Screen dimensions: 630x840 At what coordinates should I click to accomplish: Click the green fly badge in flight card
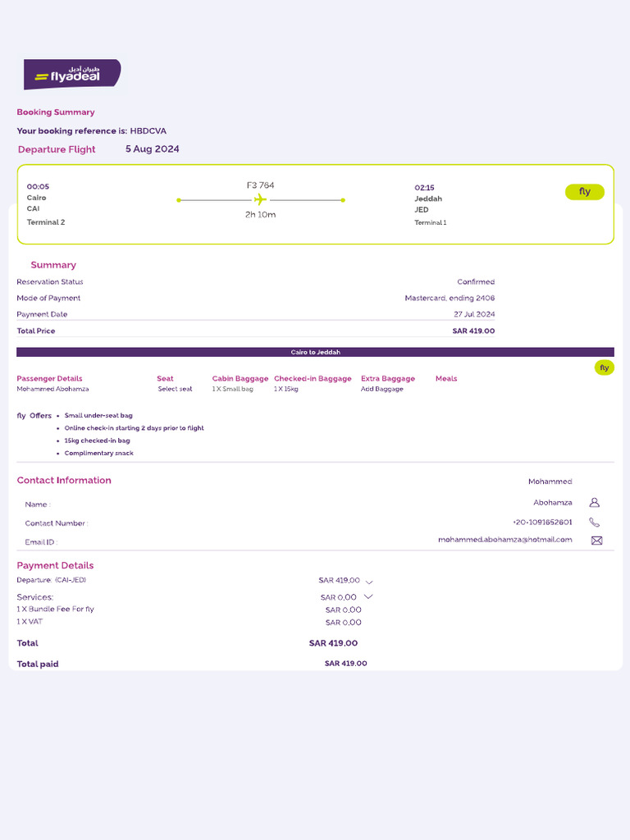click(584, 192)
